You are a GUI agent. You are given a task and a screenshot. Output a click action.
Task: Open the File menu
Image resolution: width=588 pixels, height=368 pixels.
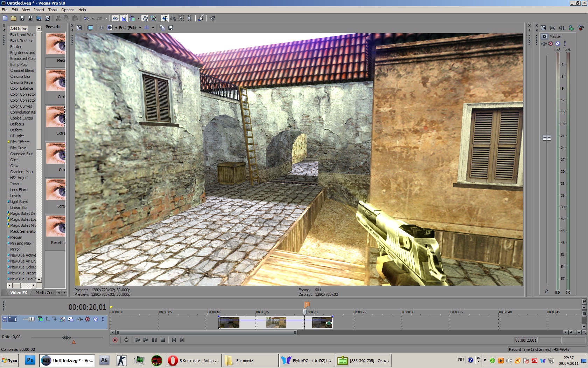coord(5,10)
